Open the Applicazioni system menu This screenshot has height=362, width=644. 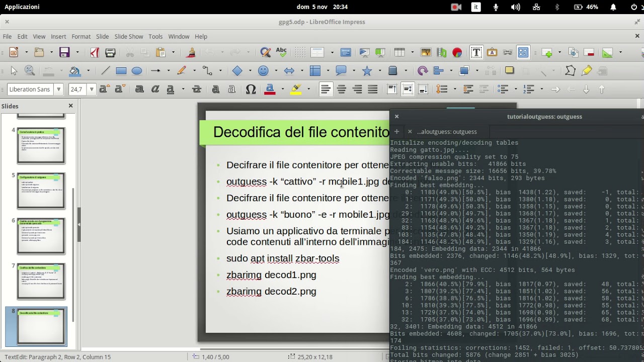pos(22,7)
